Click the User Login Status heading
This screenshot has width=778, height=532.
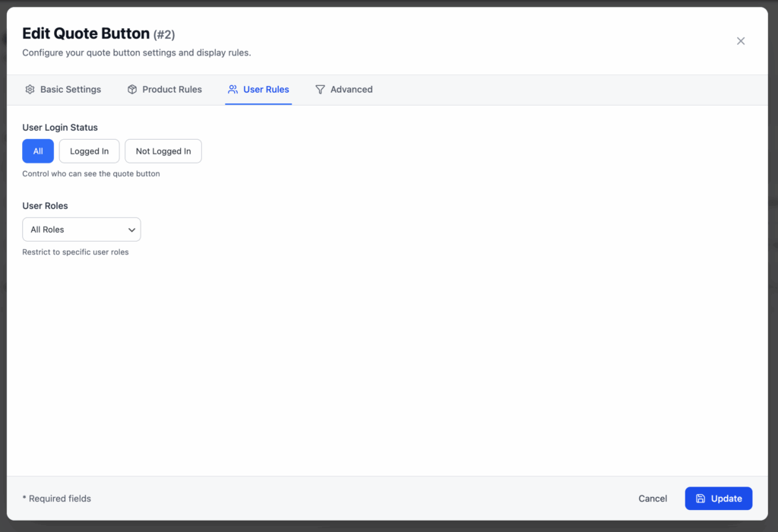60,128
